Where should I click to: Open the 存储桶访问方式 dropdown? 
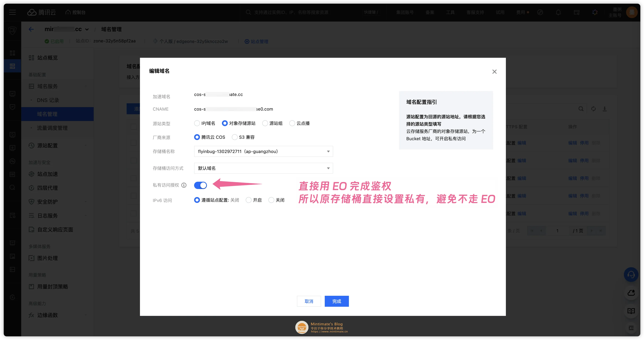tap(263, 168)
